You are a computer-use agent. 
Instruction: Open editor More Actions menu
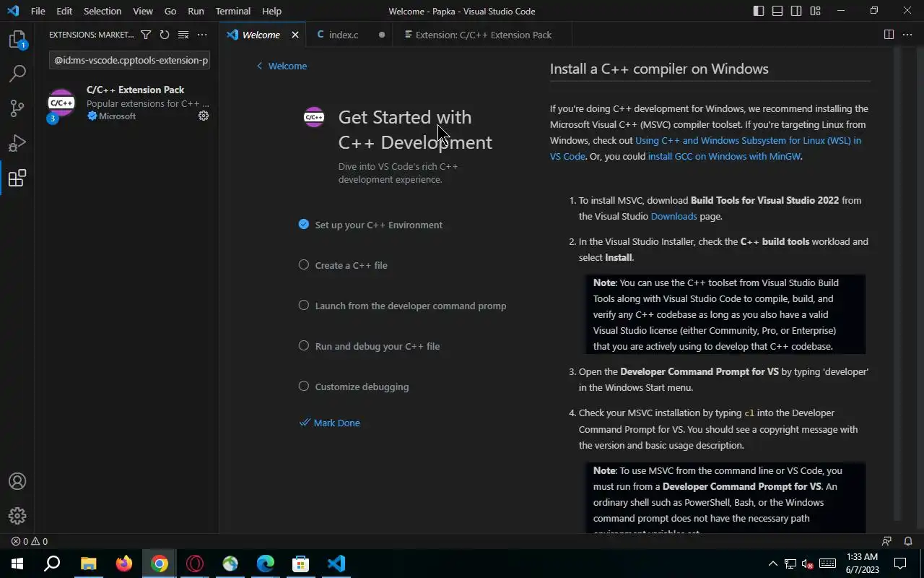pyautogui.click(x=908, y=35)
